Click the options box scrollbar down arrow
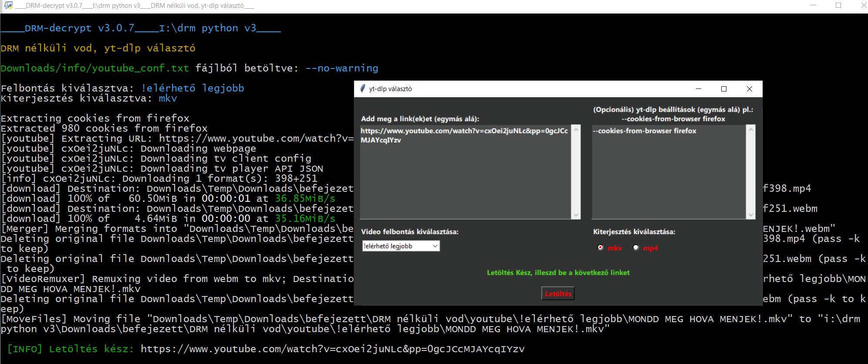Image resolution: width=868 pixels, height=364 pixels. [x=750, y=215]
